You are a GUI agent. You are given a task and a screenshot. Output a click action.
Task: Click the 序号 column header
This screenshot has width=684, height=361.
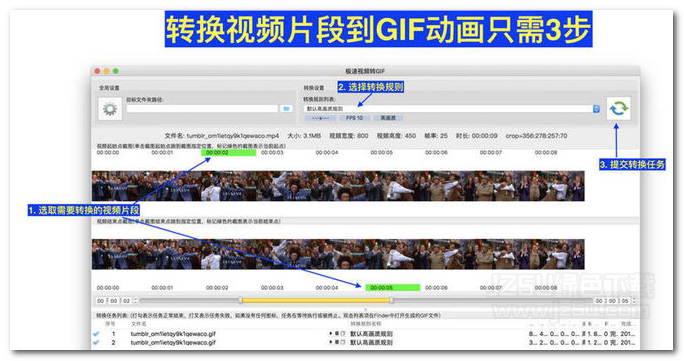pos(110,324)
